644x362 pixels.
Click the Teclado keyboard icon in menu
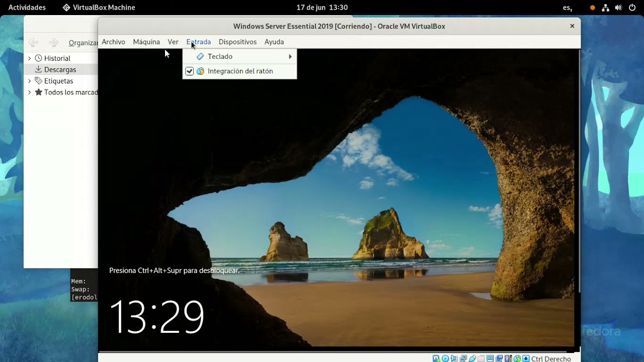coord(200,57)
